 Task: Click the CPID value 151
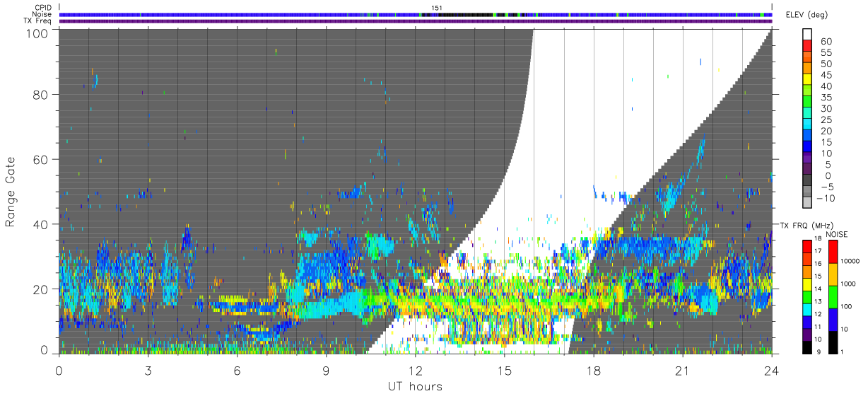tap(437, 8)
